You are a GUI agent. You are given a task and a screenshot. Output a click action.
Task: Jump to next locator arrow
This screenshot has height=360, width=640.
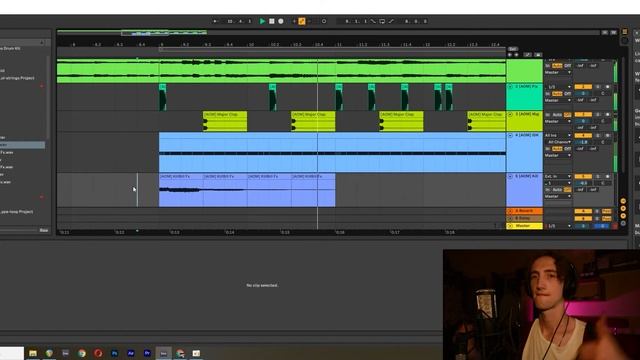[x=516, y=55]
